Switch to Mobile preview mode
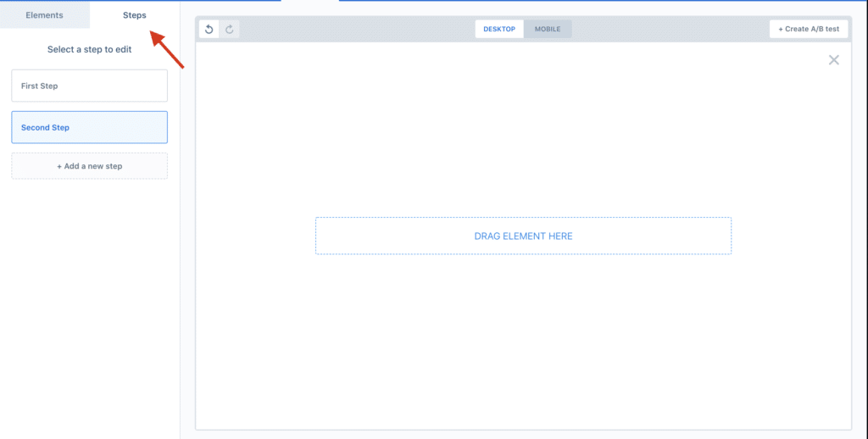This screenshot has width=868, height=439. [x=548, y=30]
